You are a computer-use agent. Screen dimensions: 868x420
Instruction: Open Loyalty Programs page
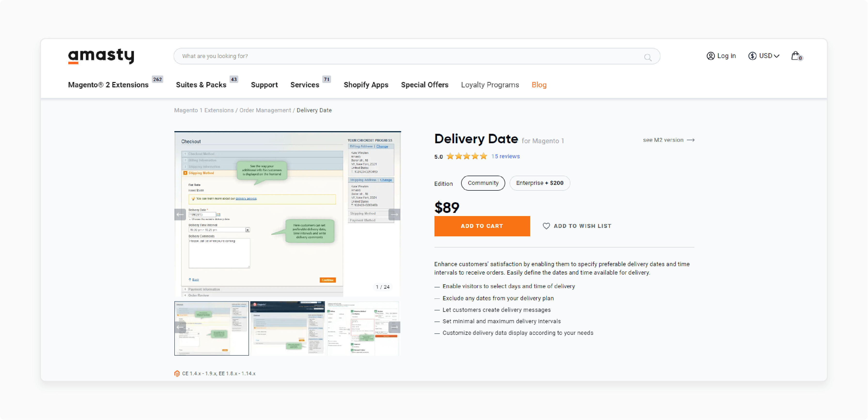(490, 85)
